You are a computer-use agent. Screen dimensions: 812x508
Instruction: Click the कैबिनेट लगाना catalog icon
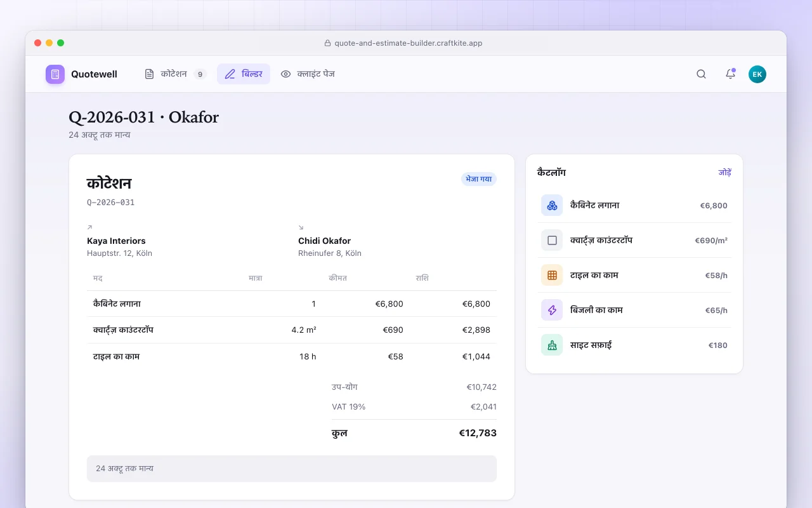(x=552, y=206)
